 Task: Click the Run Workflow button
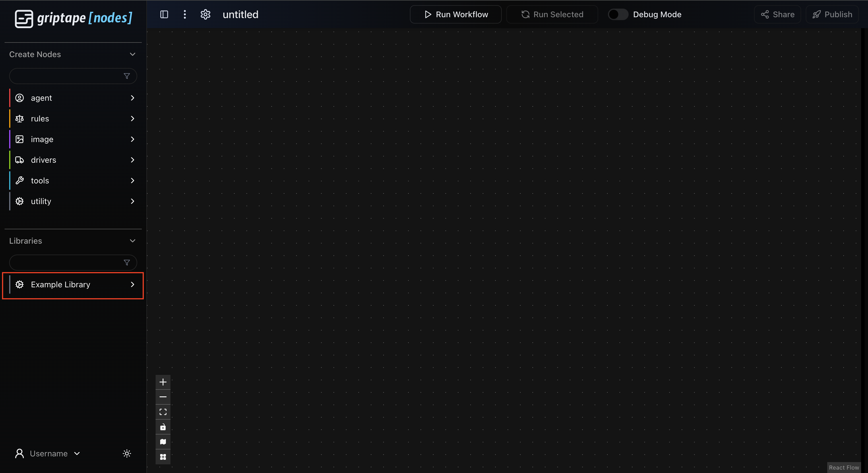456,14
